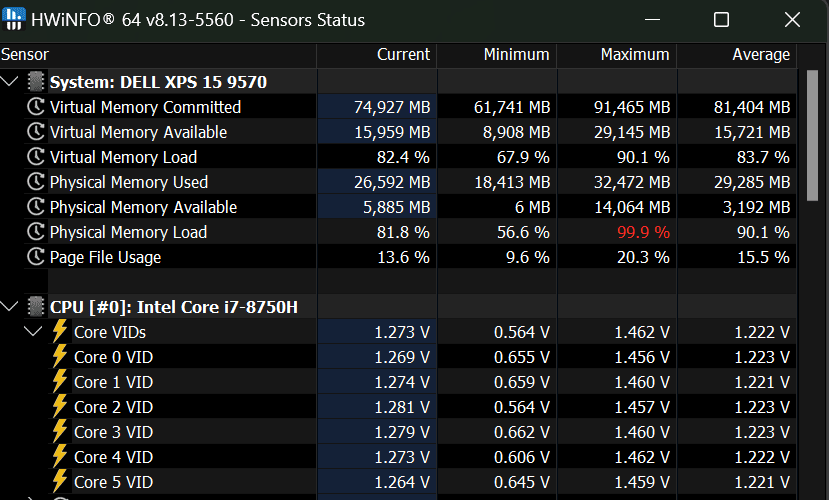Click clock icon of Physical Memory Available
The width and height of the screenshot is (829, 500).
pyautogui.click(x=36, y=207)
